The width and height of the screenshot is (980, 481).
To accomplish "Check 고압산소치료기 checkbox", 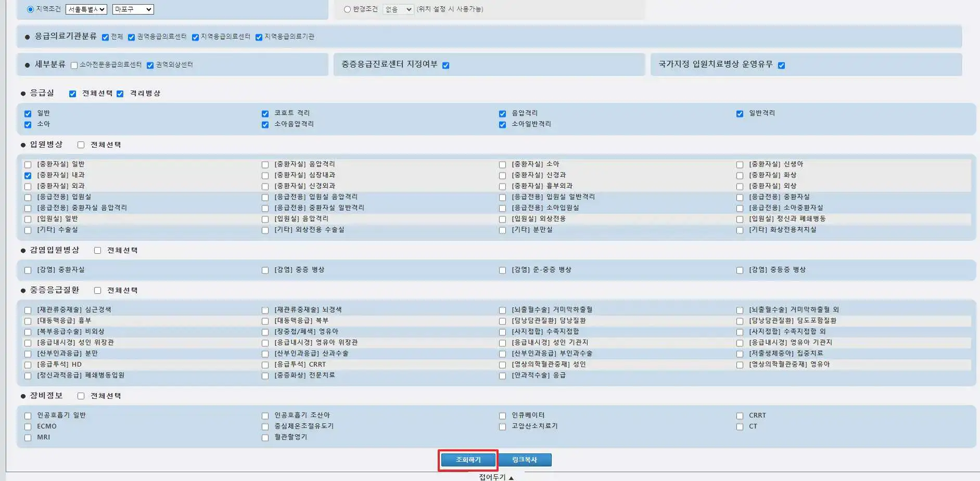I will tap(502, 426).
